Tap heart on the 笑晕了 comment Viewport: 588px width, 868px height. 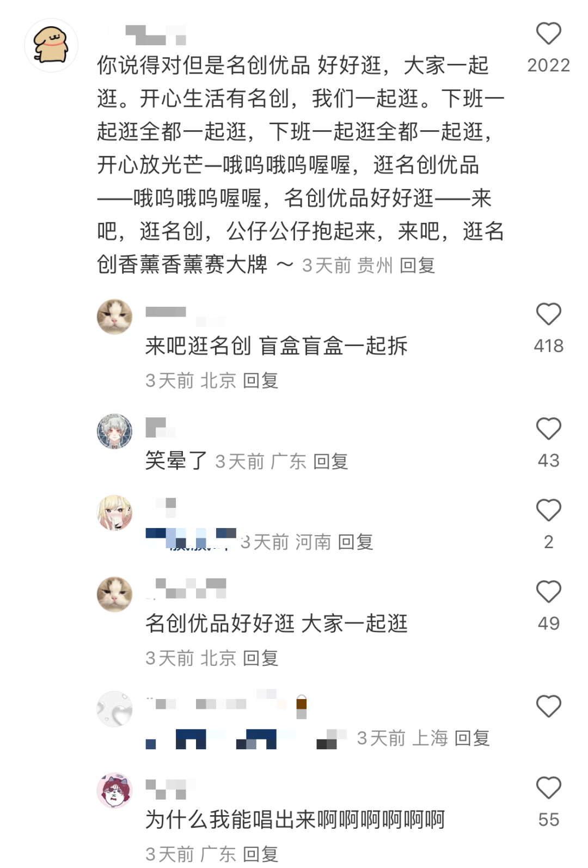coord(548,429)
